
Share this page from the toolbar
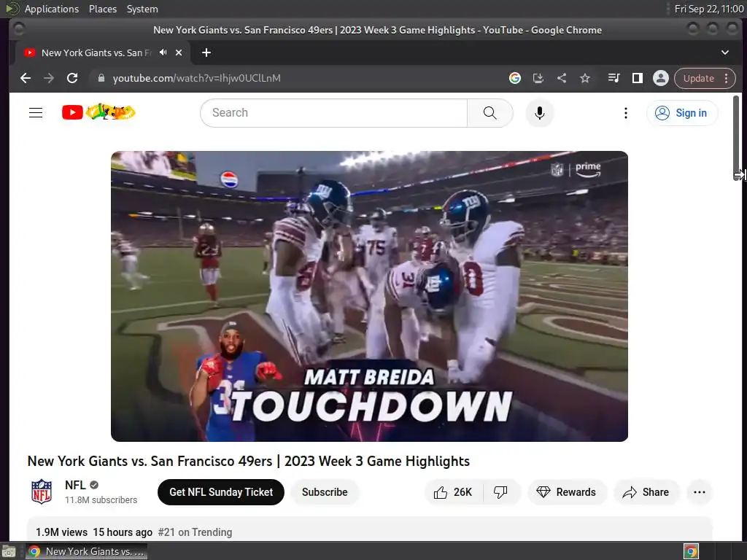[562, 78]
